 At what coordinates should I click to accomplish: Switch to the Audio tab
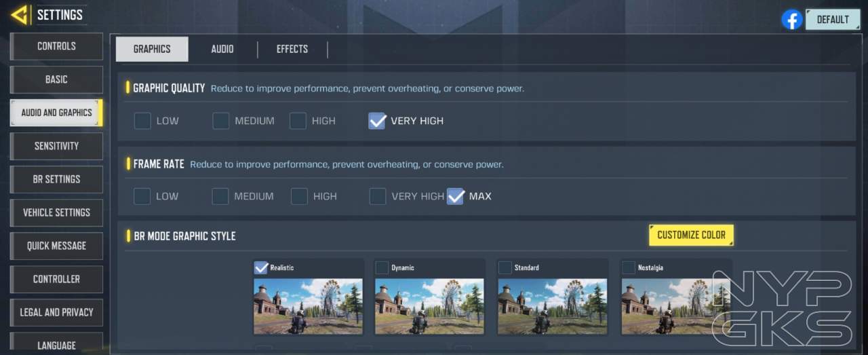pyautogui.click(x=222, y=49)
